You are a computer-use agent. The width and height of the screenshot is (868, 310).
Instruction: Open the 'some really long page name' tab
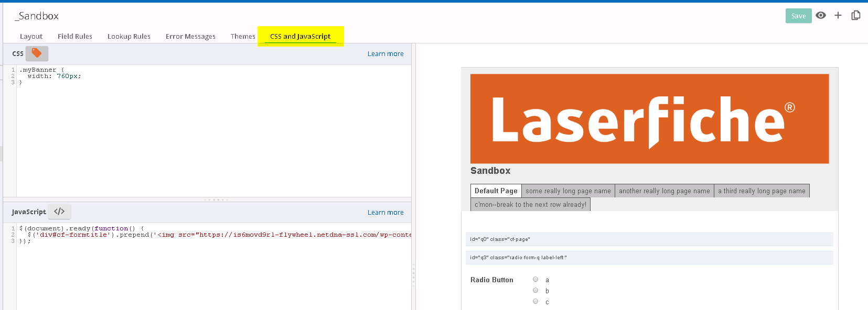[x=568, y=191]
